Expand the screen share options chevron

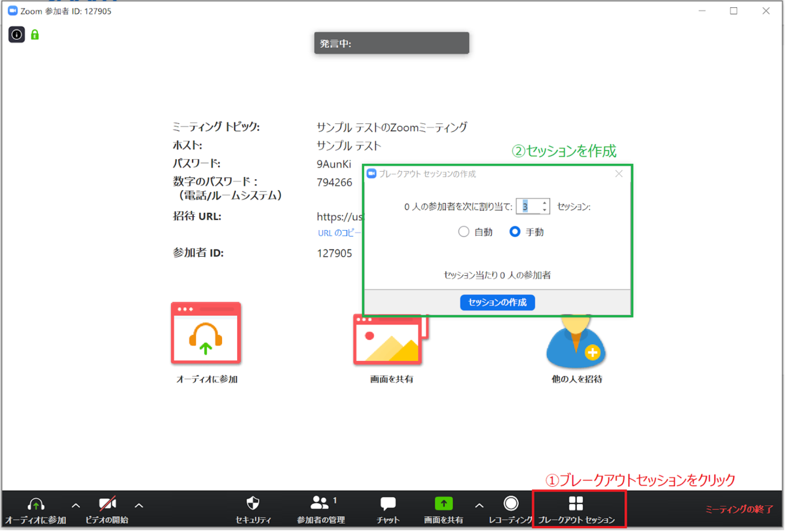479,505
